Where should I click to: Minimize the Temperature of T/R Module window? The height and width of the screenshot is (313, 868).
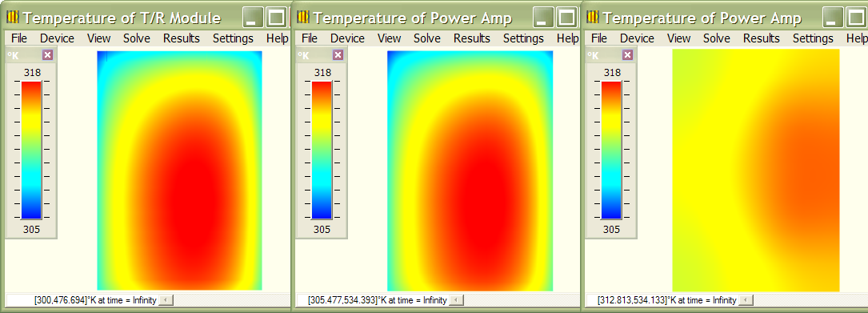pyautogui.click(x=253, y=18)
